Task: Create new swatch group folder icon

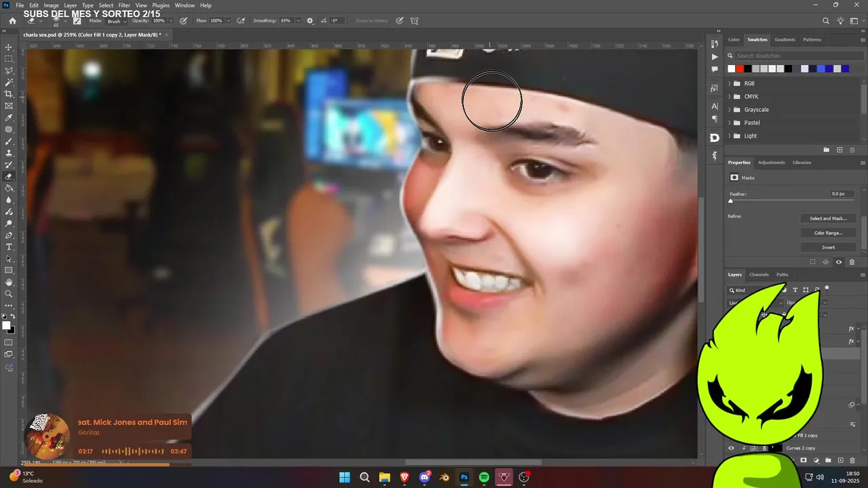Action: (827, 150)
